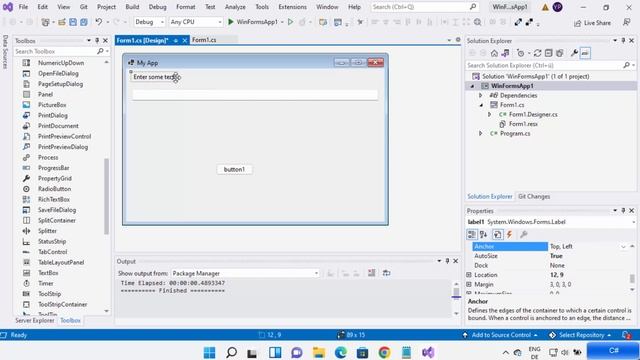The height and width of the screenshot is (360, 640).
Task: Open Google Chrome from the taskbar
Action: coord(384,352)
